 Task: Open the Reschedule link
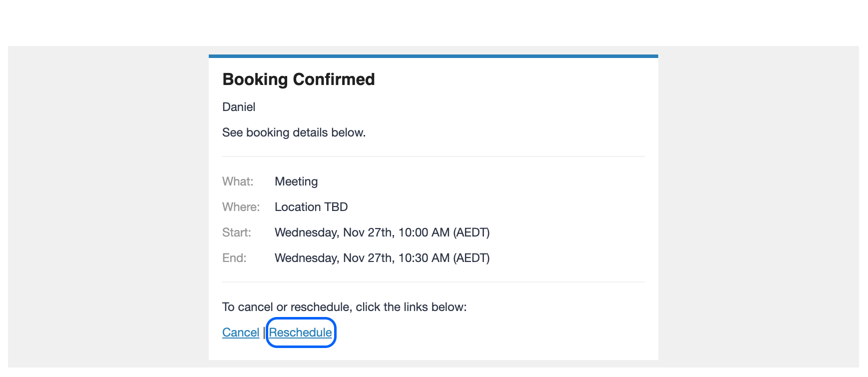pos(300,332)
